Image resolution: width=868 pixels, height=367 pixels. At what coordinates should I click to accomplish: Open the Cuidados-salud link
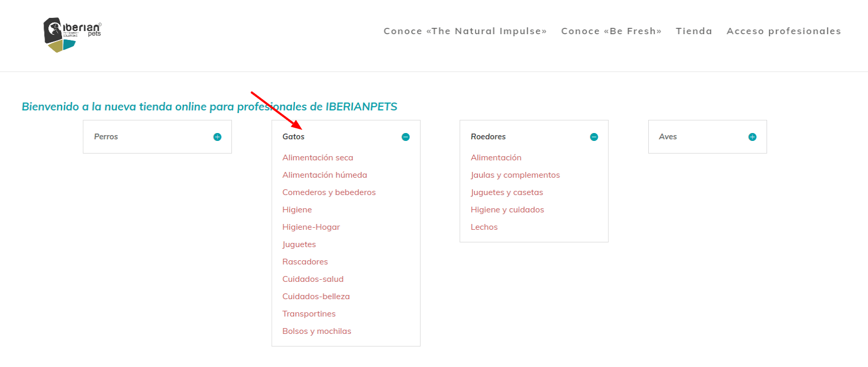tap(313, 279)
